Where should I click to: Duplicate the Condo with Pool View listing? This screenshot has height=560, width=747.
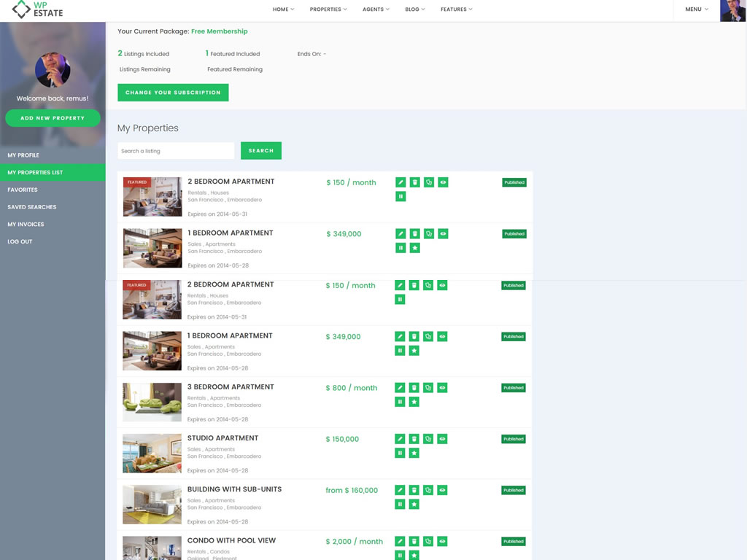tap(428, 542)
